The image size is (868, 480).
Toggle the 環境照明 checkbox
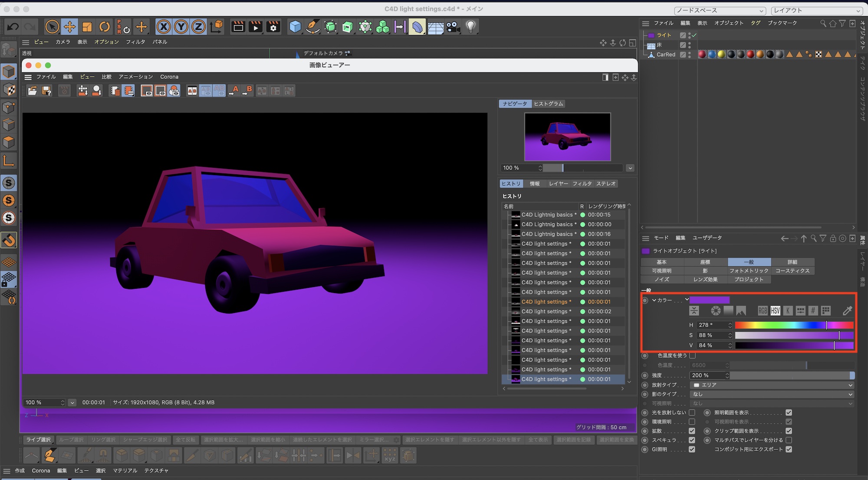point(692,422)
